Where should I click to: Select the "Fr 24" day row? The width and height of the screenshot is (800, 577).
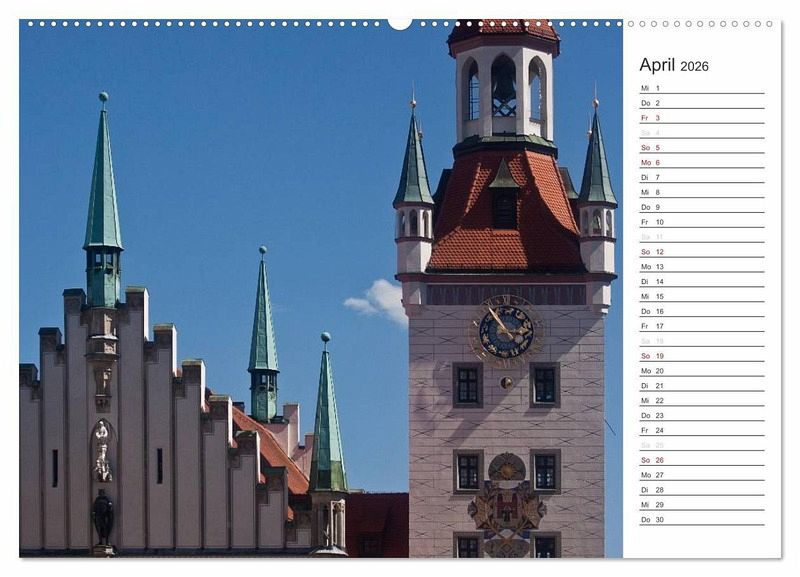(x=702, y=430)
